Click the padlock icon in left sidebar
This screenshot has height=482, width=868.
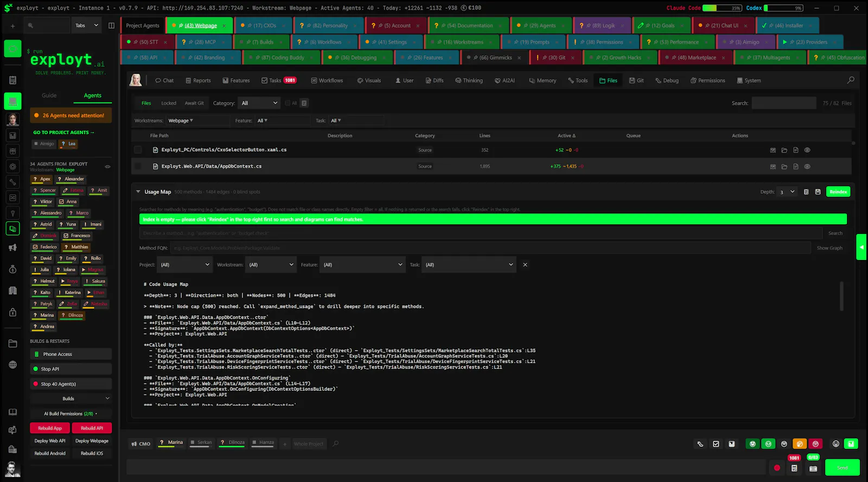click(x=12, y=312)
